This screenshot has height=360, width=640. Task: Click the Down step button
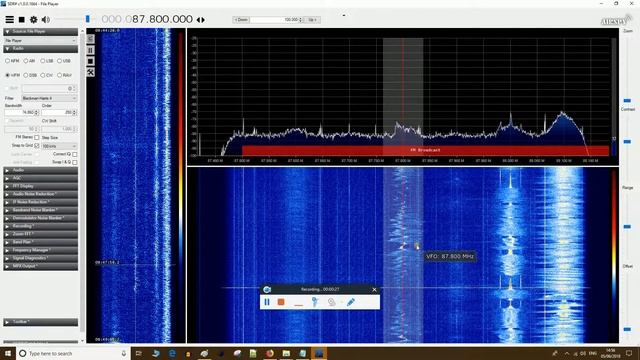click(x=241, y=20)
